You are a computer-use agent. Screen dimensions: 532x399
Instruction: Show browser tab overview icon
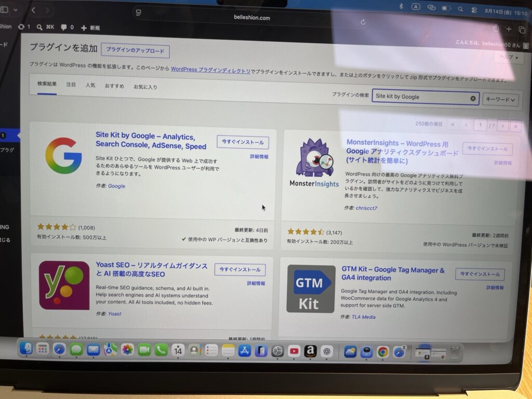[522, 30]
